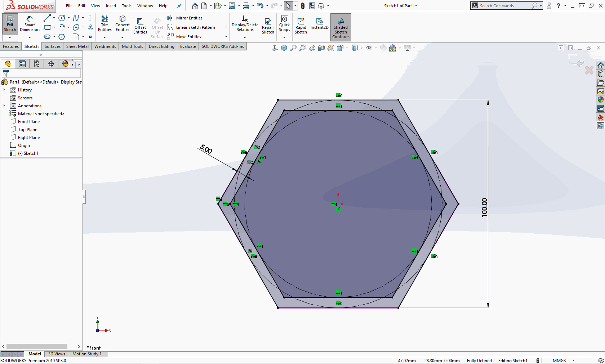Click the Motion Study 1 tab

pos(87,354)
